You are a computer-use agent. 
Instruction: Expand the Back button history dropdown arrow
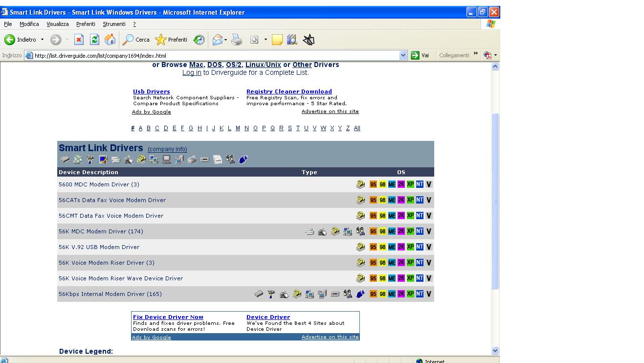pyautogui.click(x=42, y=40)
